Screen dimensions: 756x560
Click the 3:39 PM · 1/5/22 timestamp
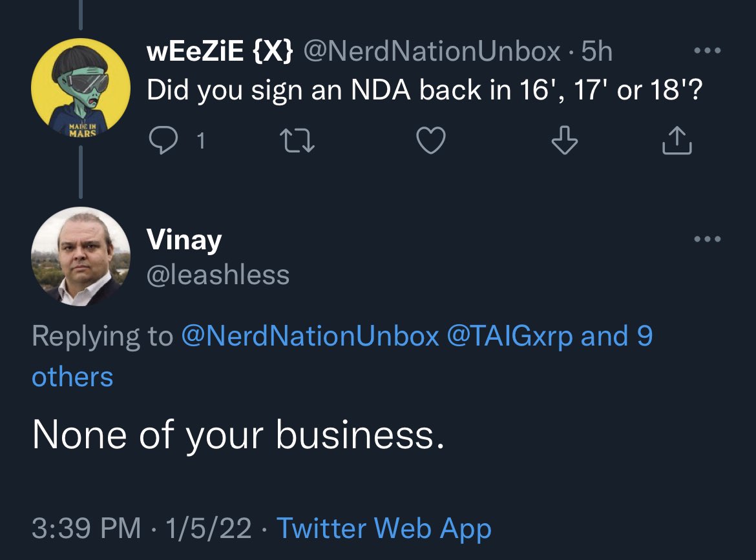[142, 528]
